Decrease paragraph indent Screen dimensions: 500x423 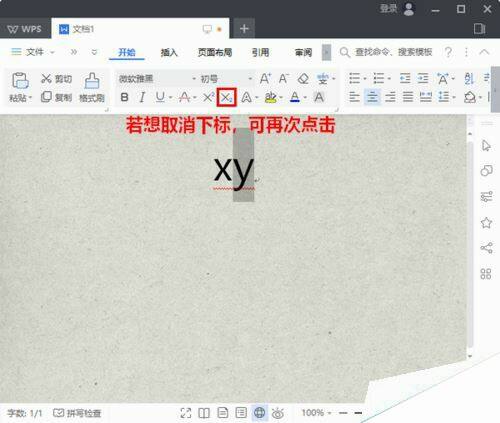(405, 79)
